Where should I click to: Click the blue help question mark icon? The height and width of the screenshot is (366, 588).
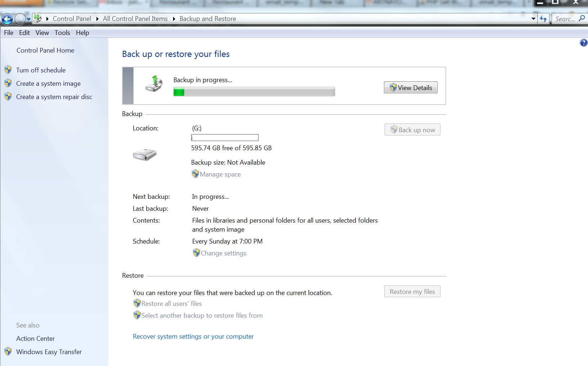tap(583, 43)
